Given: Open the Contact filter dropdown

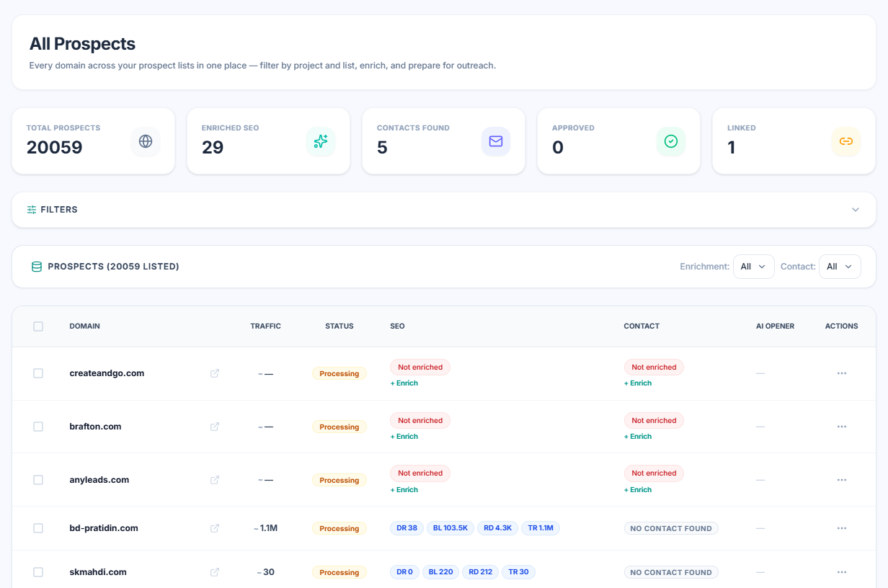Looking at the screenshot, I should (840, 267).
